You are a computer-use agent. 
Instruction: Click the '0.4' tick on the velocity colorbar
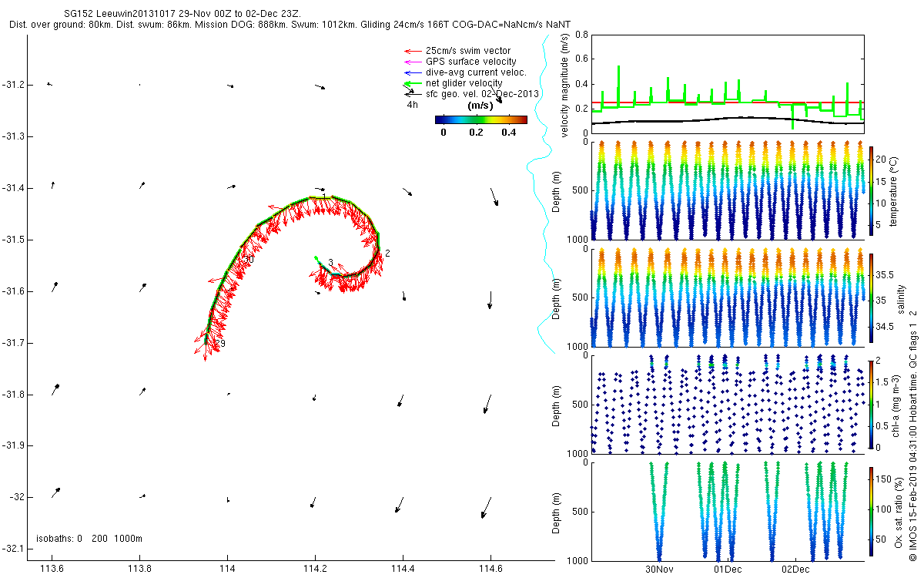[x=508, y=133]
